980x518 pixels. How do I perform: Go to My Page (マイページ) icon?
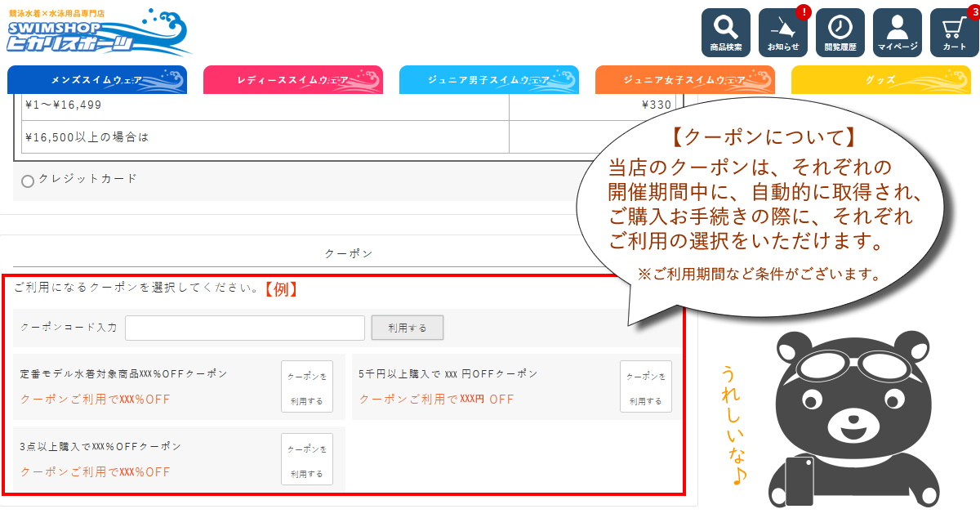897,33
